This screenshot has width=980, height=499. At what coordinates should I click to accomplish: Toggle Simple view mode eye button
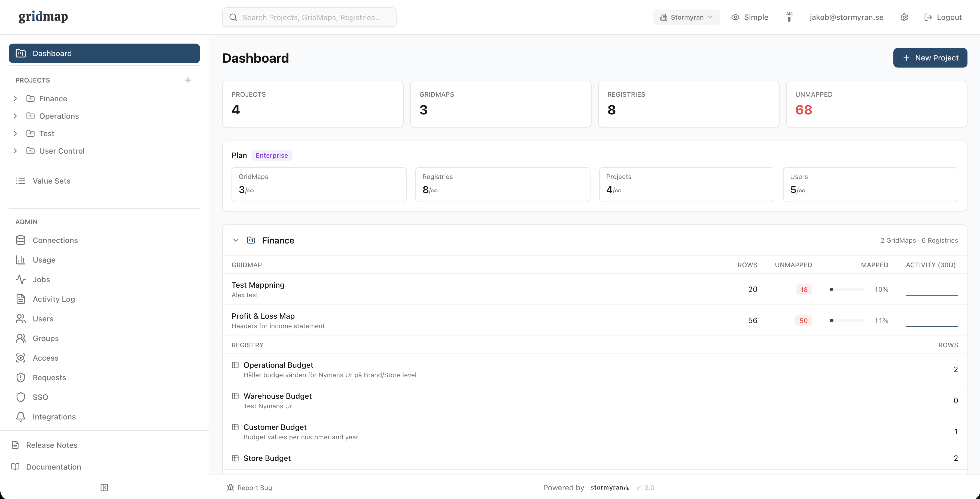tap(750, 17)
